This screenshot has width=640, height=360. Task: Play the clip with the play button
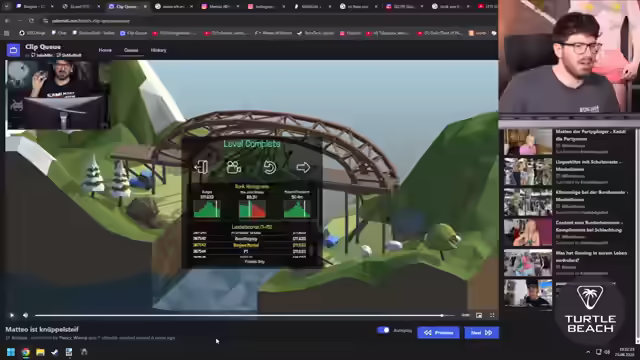(x=12, y=315)
